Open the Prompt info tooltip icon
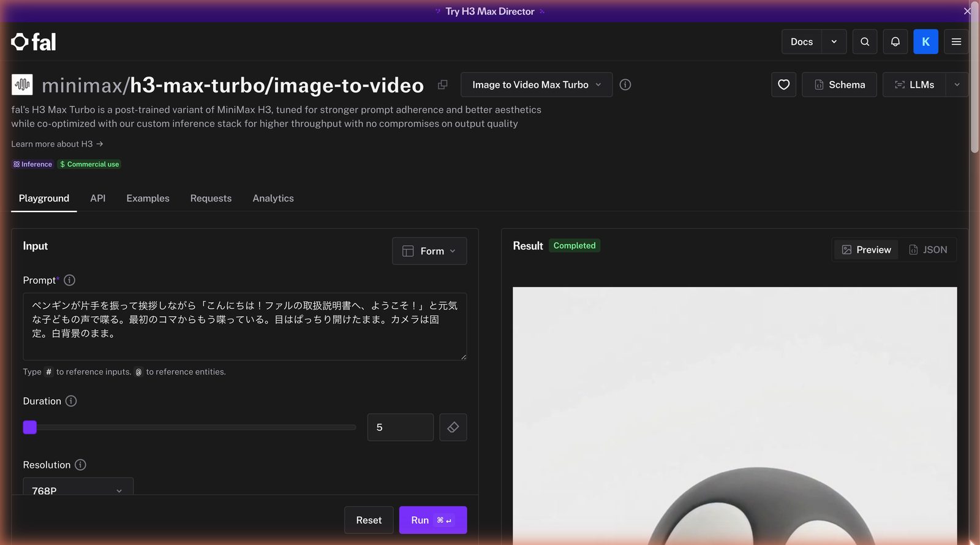Screen dimensions: 980x545 [x=70, y=280]
